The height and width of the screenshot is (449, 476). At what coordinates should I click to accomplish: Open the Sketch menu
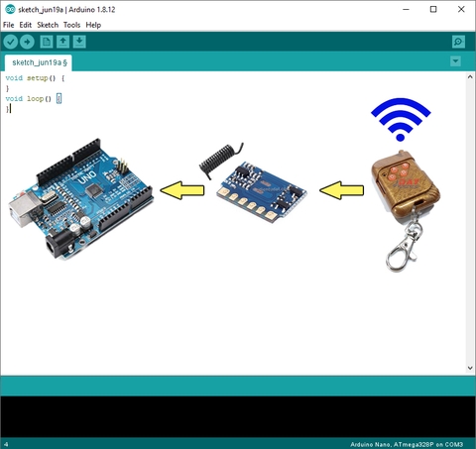[x=48, y=25]
